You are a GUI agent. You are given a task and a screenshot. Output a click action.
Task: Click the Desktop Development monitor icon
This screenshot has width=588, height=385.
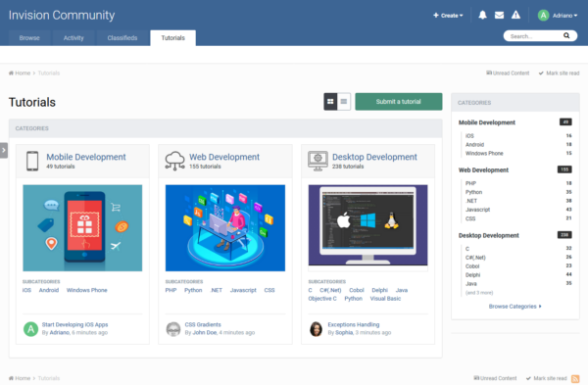coord(318,162)
